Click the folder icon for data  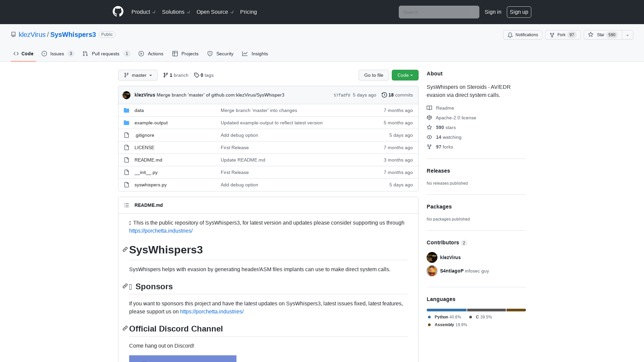pos(126,110)
